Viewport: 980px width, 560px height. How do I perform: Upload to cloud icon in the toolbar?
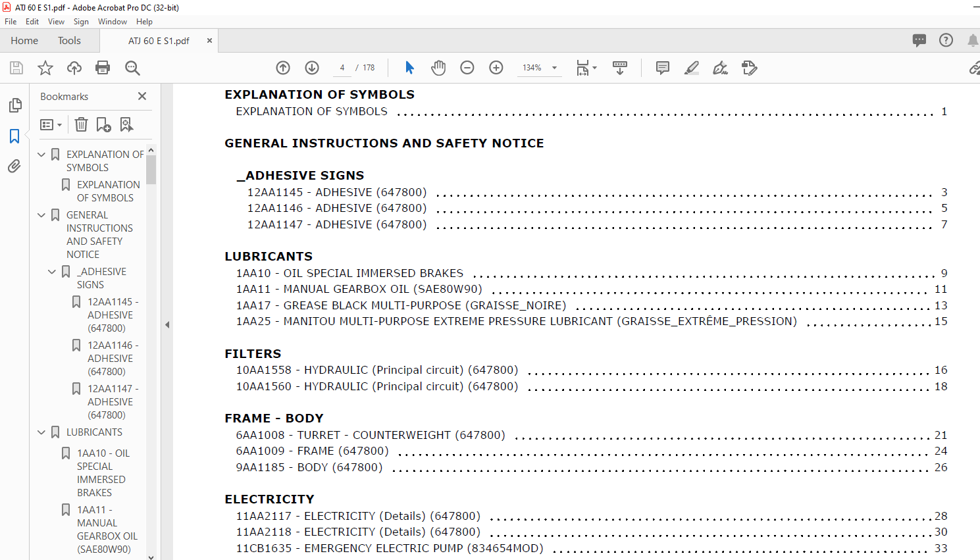coord(74,68)
